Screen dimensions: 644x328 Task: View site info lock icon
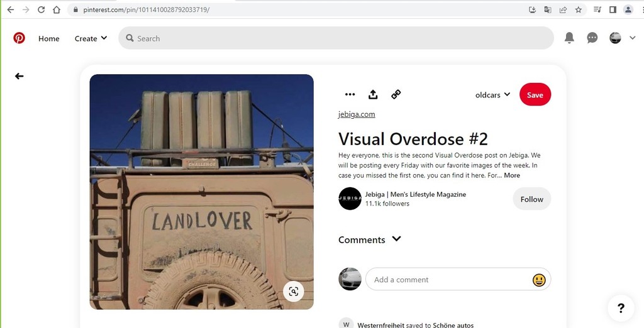(75, 9)
